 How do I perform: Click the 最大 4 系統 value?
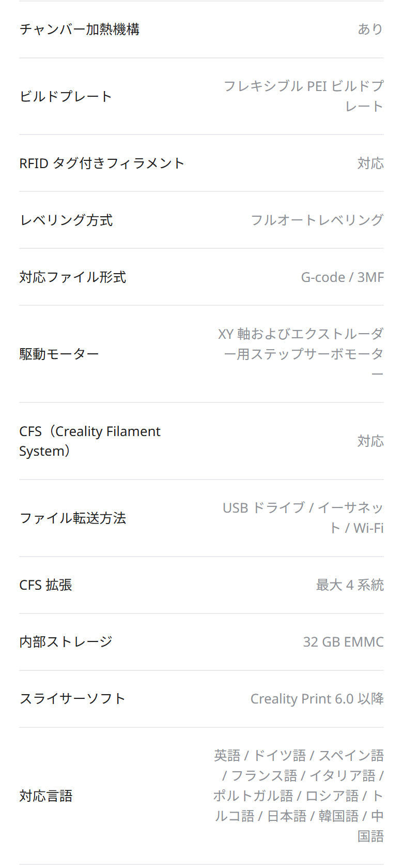click(350, 585)
